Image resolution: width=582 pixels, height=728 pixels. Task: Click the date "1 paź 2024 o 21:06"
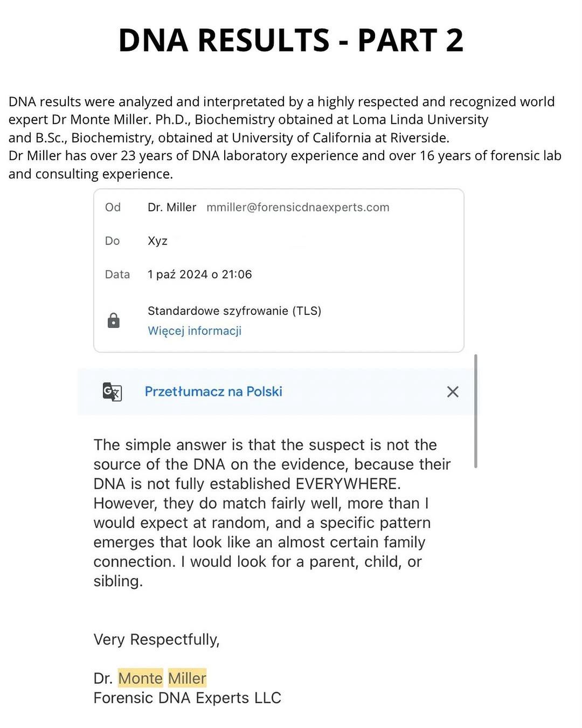point(199,274)
